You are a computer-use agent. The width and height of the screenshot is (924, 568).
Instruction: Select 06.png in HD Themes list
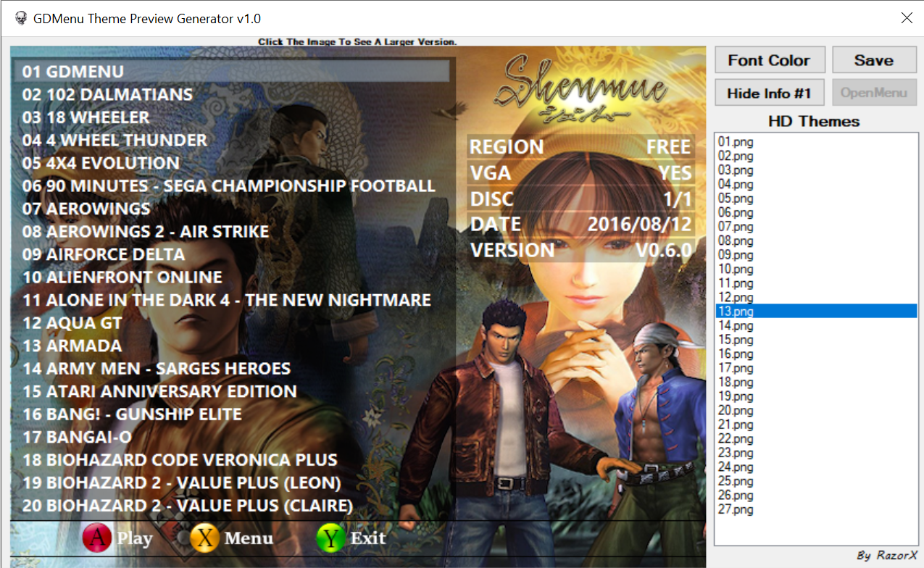(x=815, y=212)
